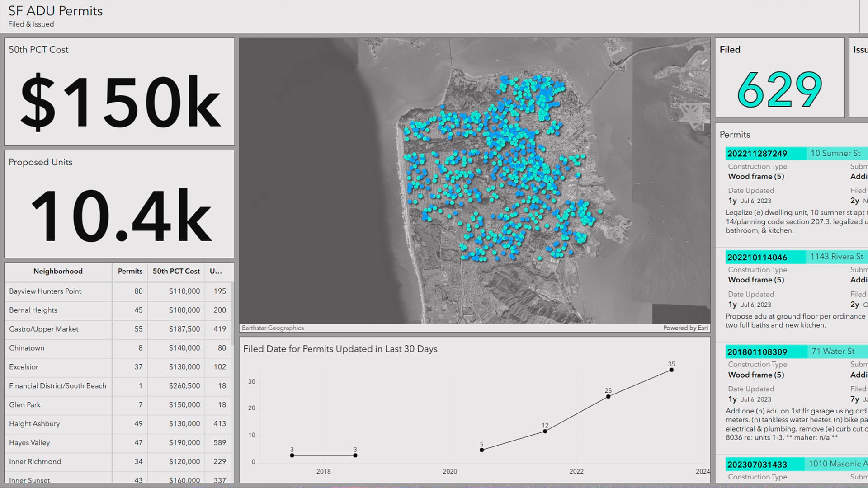Select the Hayes Valley table row
The height and width of the screenshot is (488, 868).
29,443
